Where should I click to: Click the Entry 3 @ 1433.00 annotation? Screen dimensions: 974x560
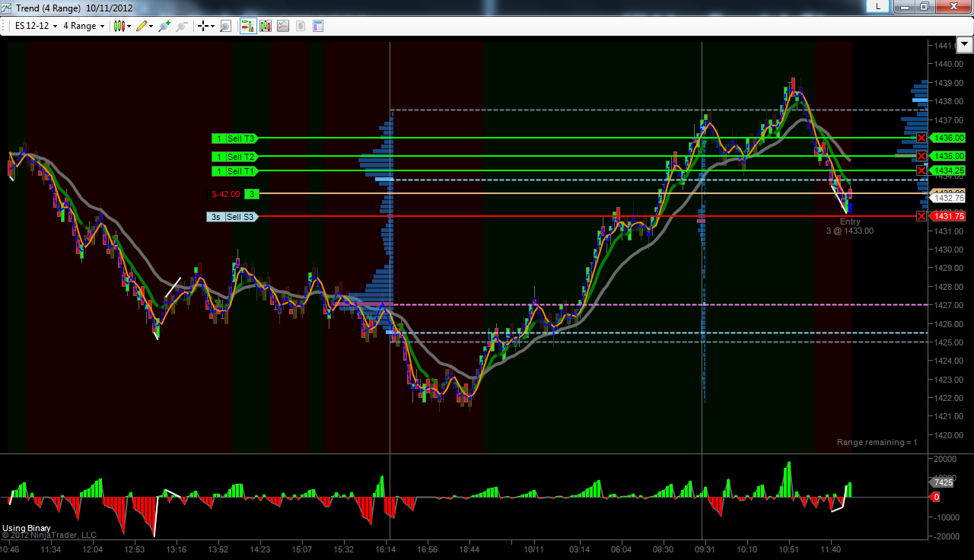(850, 226)
